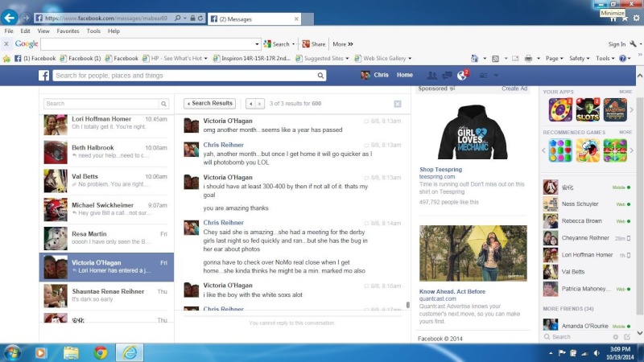This screenshot has height=362, width=644.
Task: Open Chris profile link in blue bar
Action: pos(374,75)
